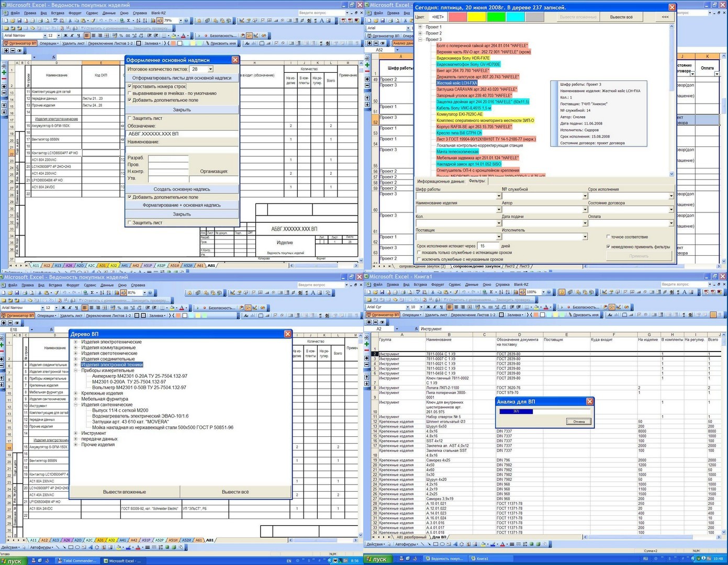Click Bold button in top-left Excel window

[65, 36]
